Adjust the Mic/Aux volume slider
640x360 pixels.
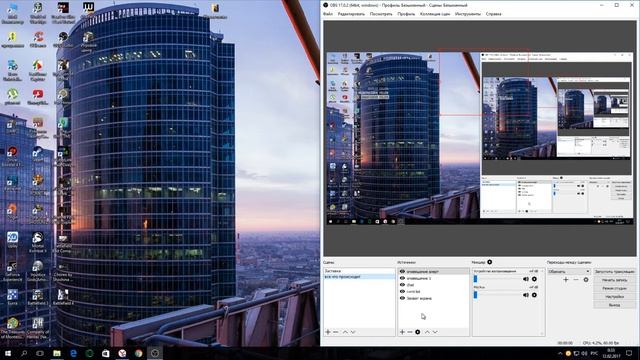tap(497, 295)
